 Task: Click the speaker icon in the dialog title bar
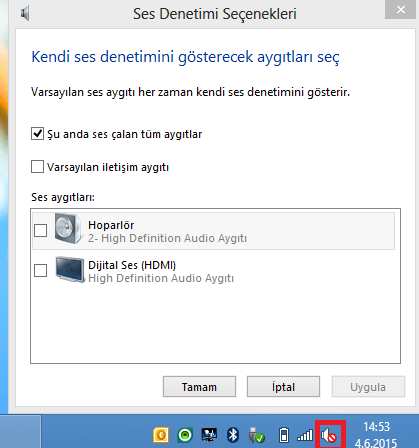(25, 14)
